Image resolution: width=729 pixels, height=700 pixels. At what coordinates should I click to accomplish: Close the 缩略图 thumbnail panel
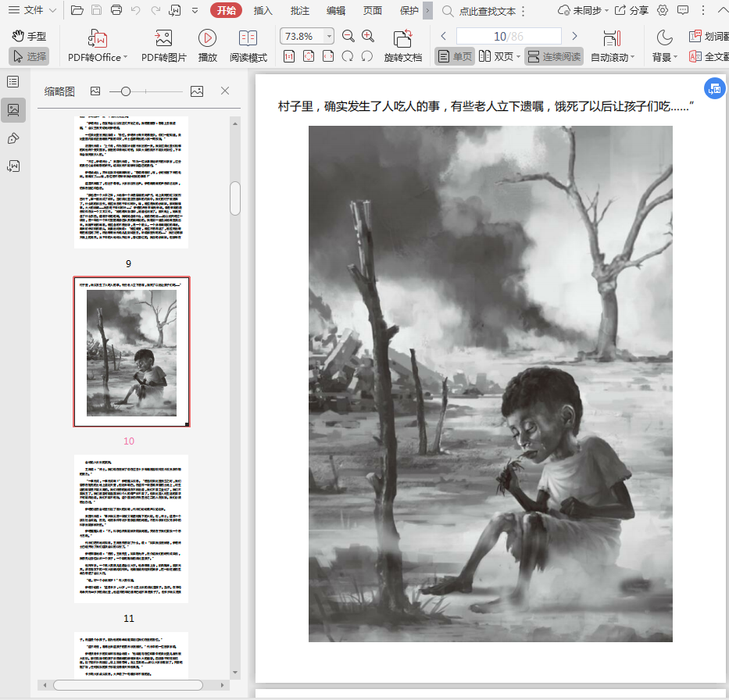tap(225, 91)
